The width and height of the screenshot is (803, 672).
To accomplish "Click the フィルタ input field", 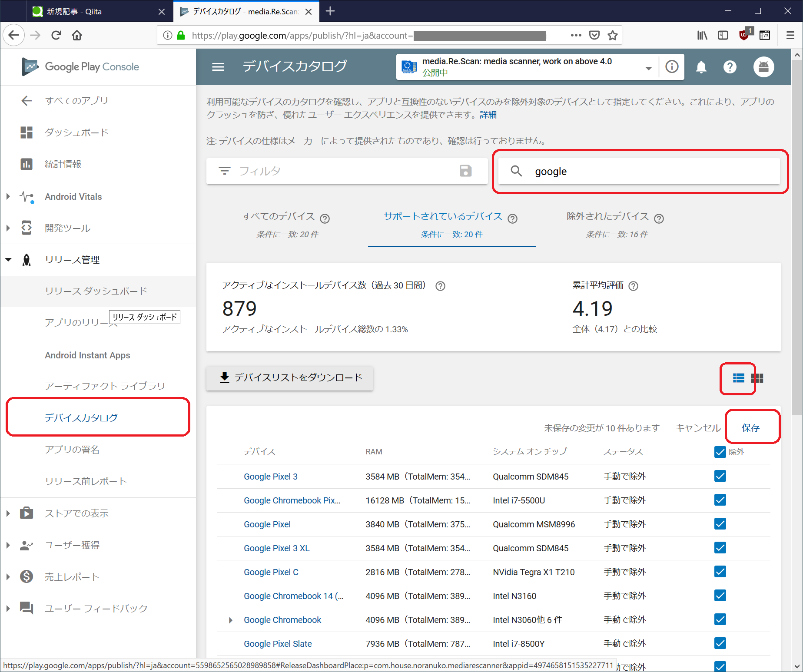I will click(x=347, y=171).
